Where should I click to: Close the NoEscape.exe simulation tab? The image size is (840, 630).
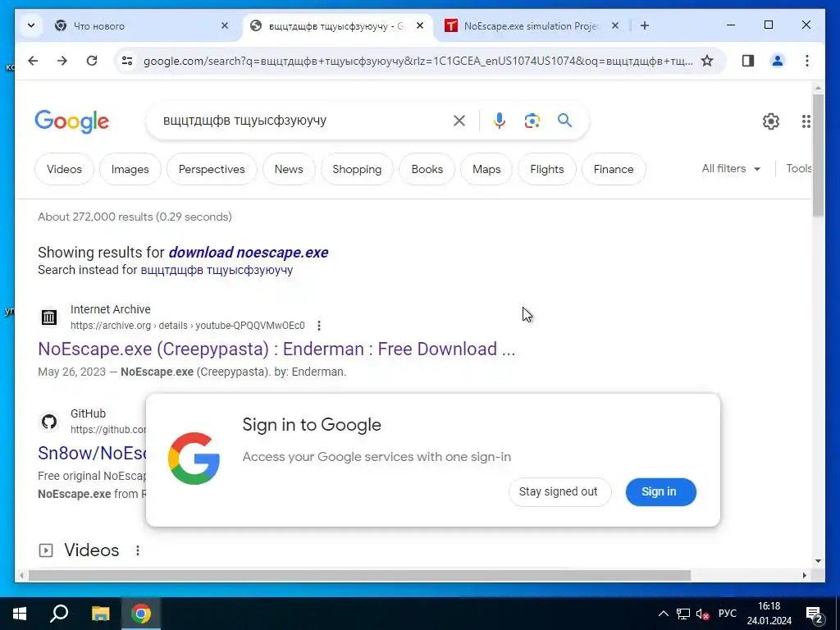click(615, 25)
